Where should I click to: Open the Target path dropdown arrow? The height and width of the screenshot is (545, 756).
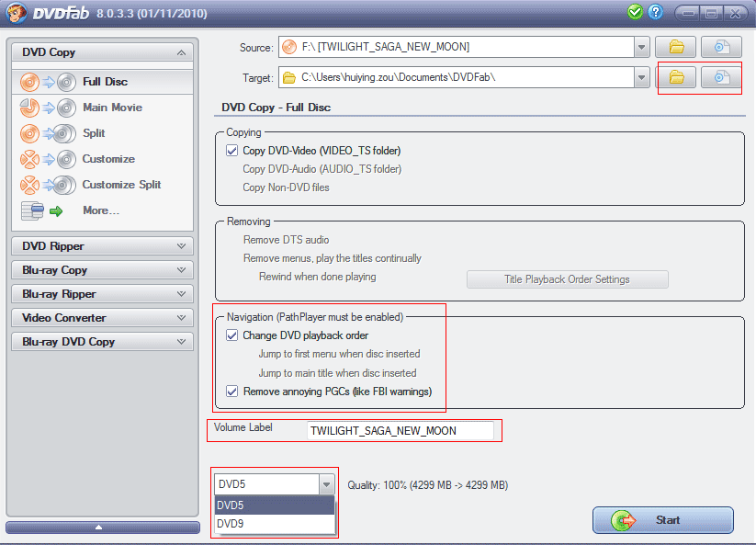point(641,77)
